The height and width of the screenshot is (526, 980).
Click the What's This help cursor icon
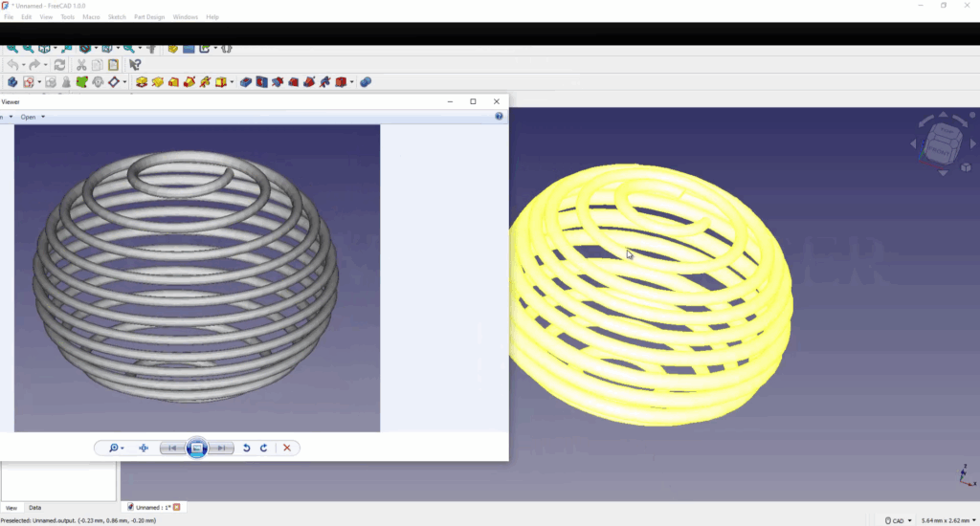(135, 65)
